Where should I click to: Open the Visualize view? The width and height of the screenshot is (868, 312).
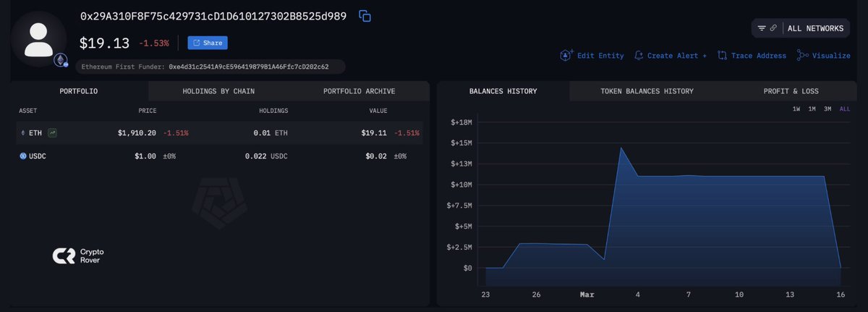[x=823, y=55]
